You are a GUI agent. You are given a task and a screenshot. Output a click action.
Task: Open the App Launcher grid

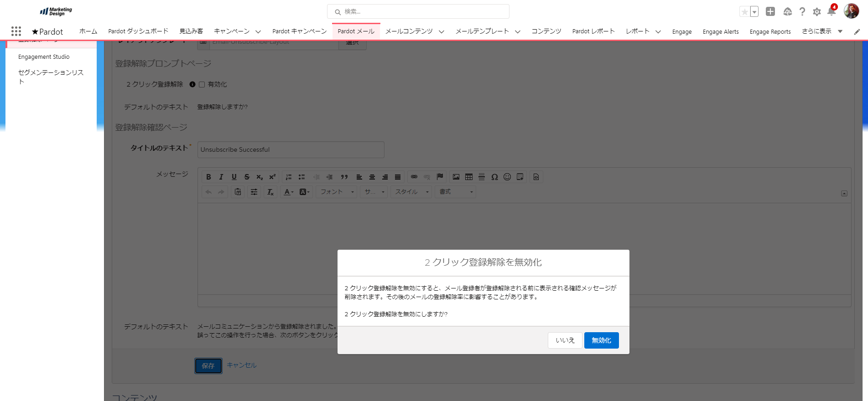coord(16,31)
